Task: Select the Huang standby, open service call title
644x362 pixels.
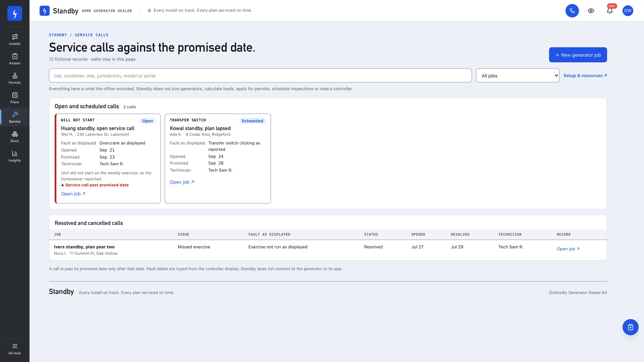Action: pyautogui.click(x=97, y=128)
